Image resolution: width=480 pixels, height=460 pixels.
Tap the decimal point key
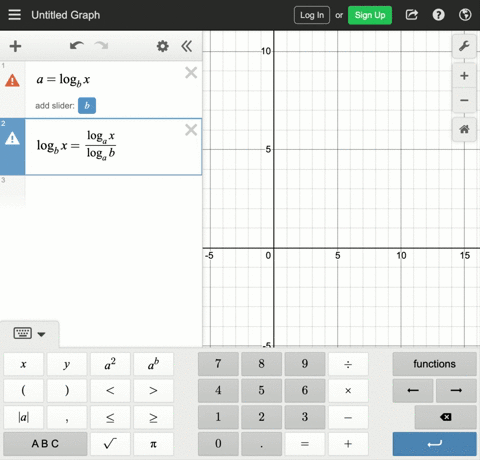[261, 444]
